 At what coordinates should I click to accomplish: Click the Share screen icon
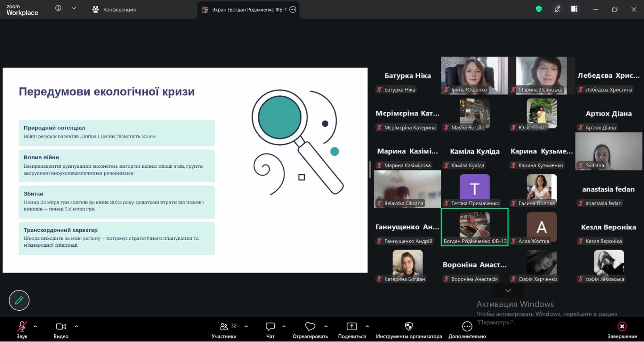point(352,327)
